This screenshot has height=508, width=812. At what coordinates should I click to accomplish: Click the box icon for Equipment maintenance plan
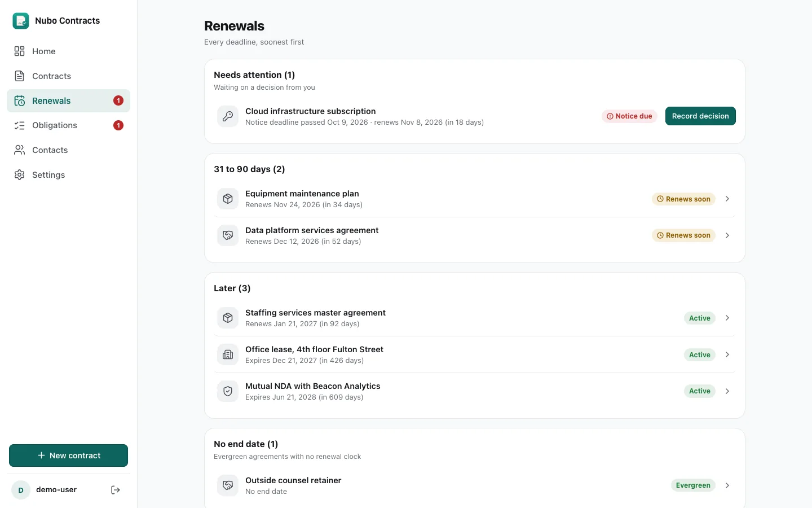(228, 199)
